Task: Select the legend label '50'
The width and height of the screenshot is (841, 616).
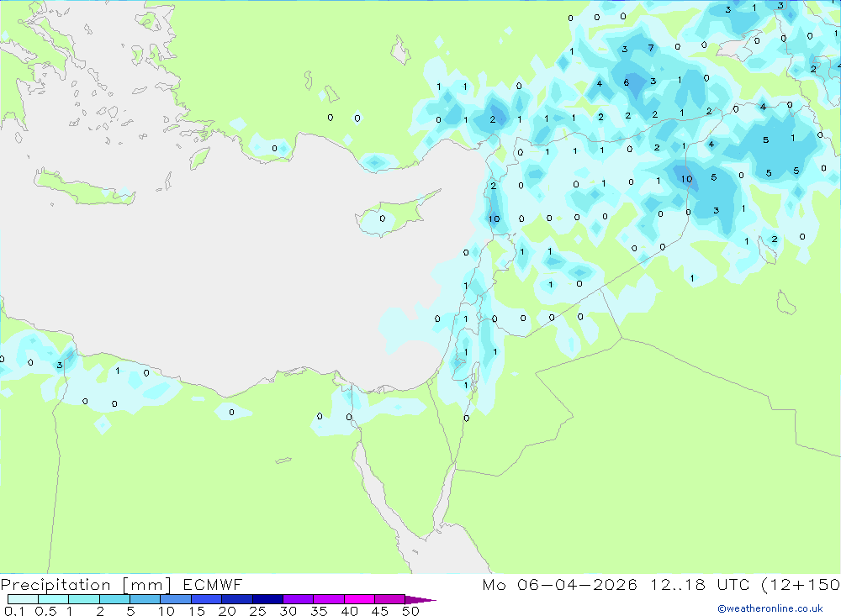Action: coord(410,611)
